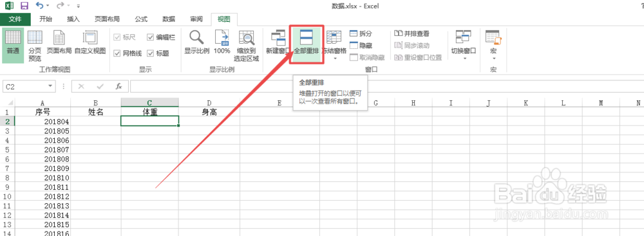Screen dimensions: 644x236
Task: Click the Undo arrow icon
Action: pos(39,5)
